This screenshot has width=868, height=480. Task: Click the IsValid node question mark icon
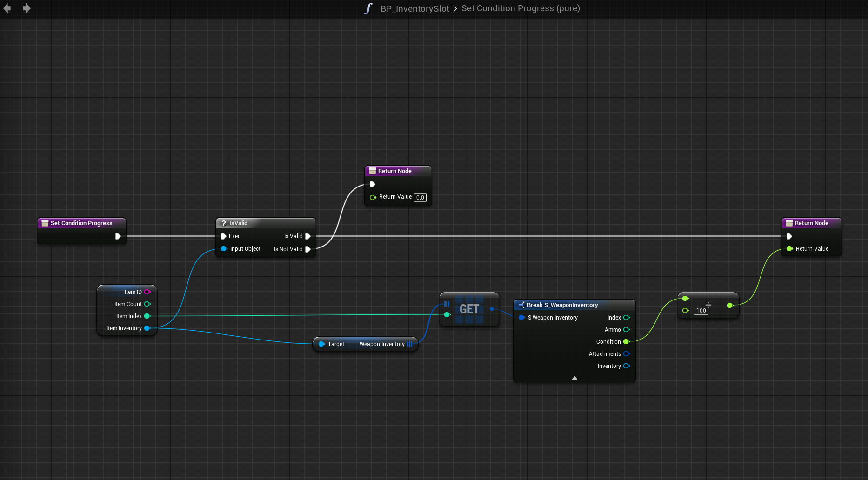coord(224,223)
